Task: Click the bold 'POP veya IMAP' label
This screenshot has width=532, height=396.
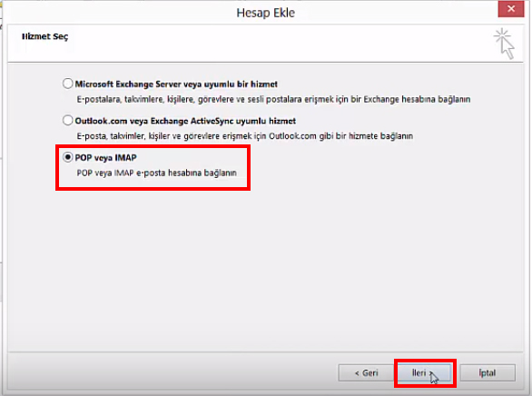Action: tap(106, 158)
